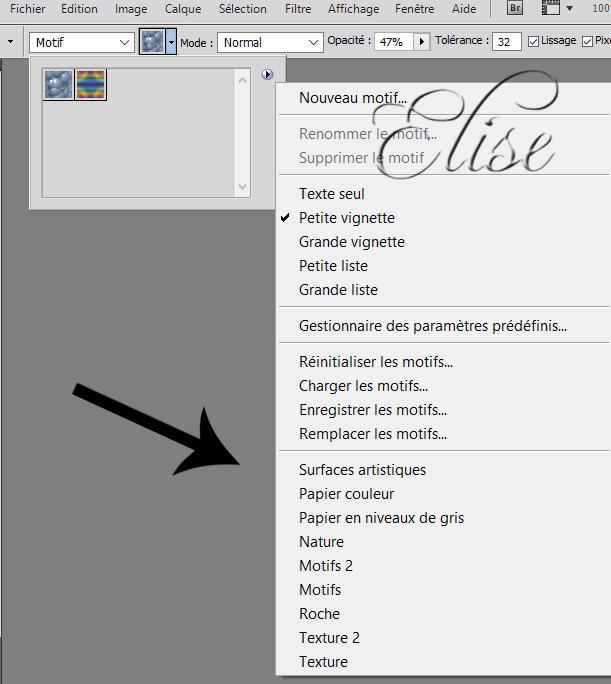Viewport: 611px width, 684px height.
Task: Open the screen mode filmstrip icon
Action: point(550,8)
